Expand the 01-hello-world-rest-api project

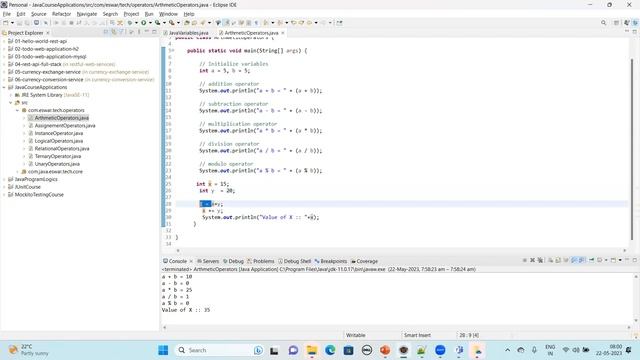click(x=4, y=41)
